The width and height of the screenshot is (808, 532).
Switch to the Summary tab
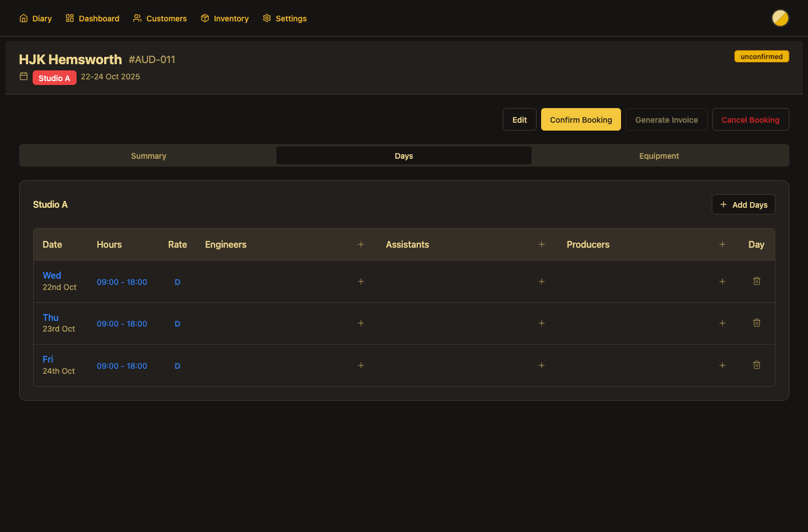pos(148,155)
